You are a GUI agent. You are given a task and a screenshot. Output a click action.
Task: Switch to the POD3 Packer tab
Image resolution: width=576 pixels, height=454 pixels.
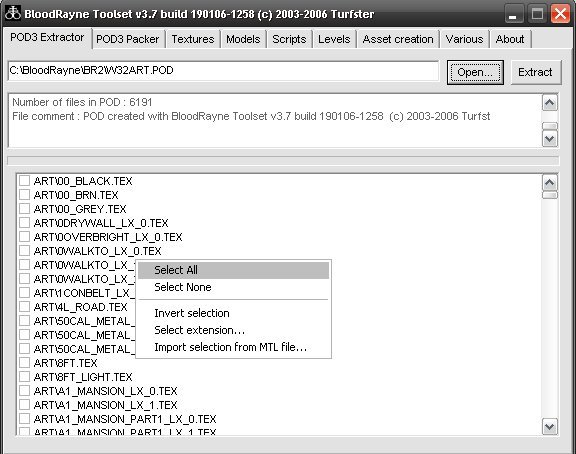[x=127, y=39]
